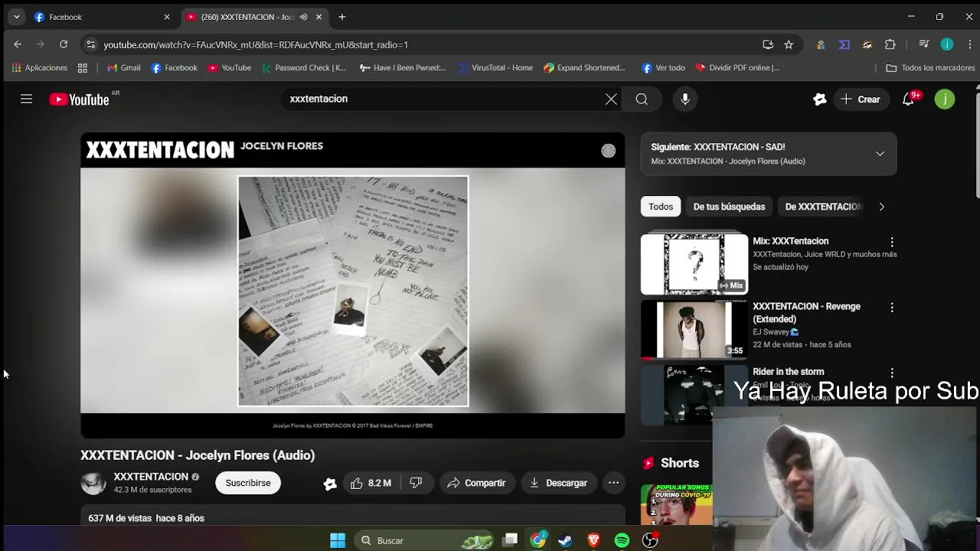The height and width of the screenshot is (551, 980).
Task: Open the media control icon in Chrome toolbar
Action: pyautogui.click(x=924, y=44)
